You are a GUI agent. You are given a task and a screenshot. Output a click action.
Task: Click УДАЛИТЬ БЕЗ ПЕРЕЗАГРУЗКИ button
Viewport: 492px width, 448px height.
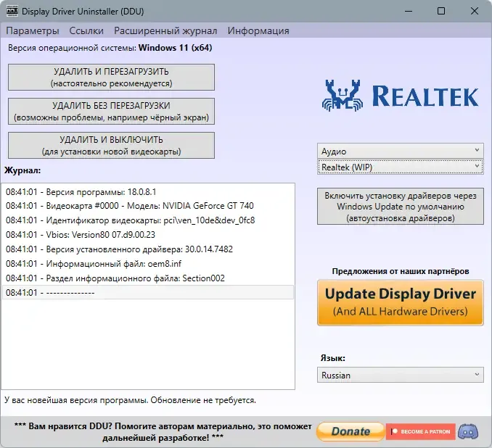pyautogui.click(x=112, y=112)
